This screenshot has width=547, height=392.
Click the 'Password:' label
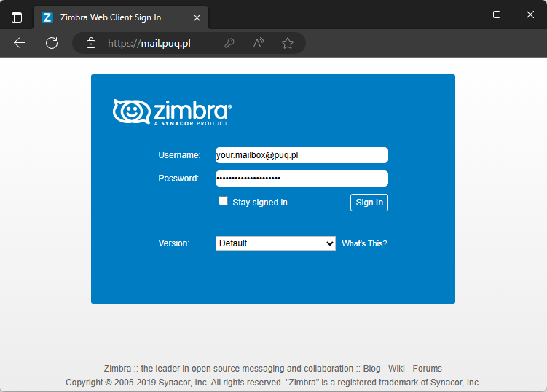(178, 179)
